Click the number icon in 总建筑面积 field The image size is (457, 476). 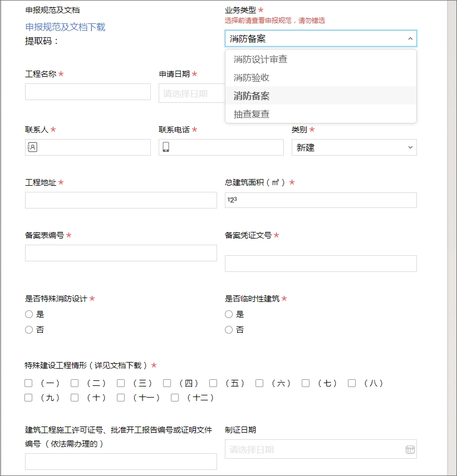click(x=232, y=200)
